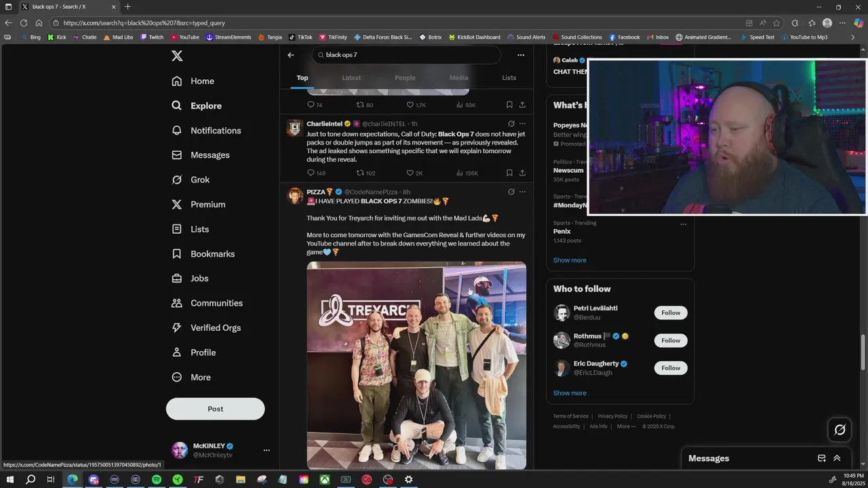Select the Top search tab

302,78
